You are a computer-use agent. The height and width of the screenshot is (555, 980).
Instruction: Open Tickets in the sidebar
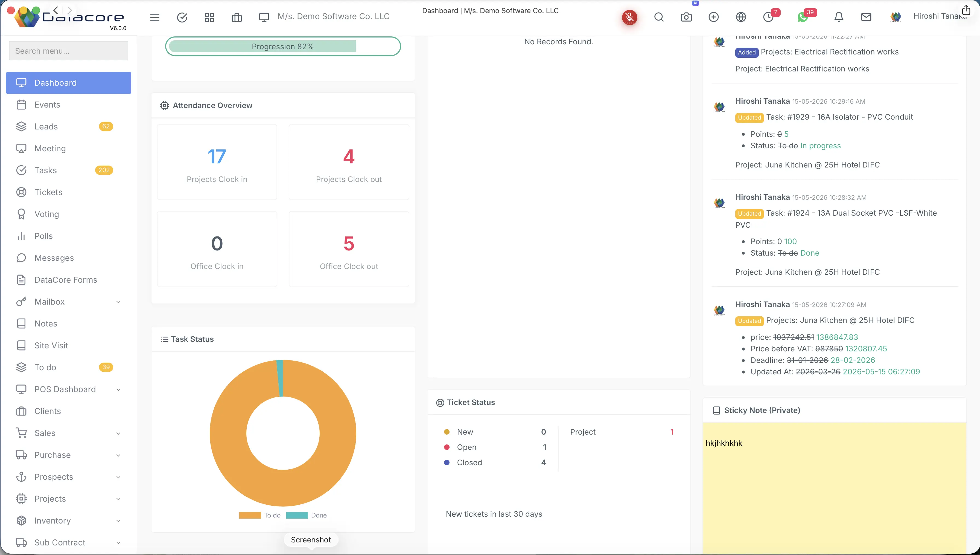[x=69, y=192]
